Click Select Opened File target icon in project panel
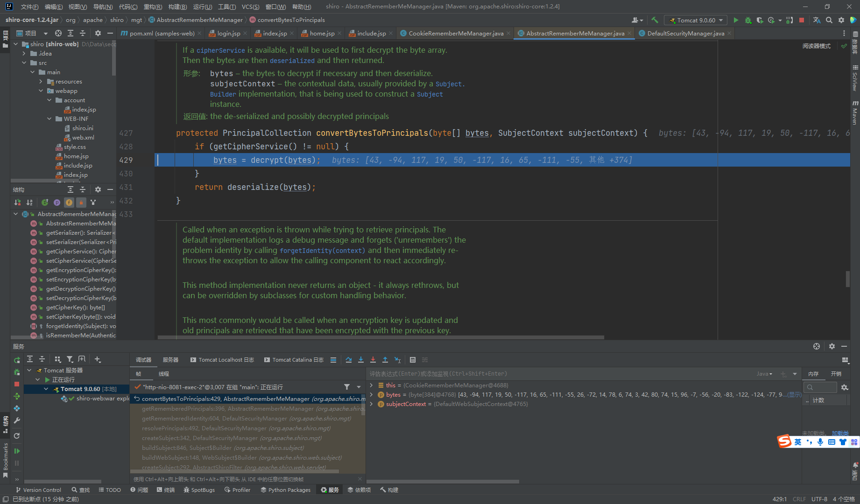The height and width of the screenshot is (504, 860). [x=58, y=33]
